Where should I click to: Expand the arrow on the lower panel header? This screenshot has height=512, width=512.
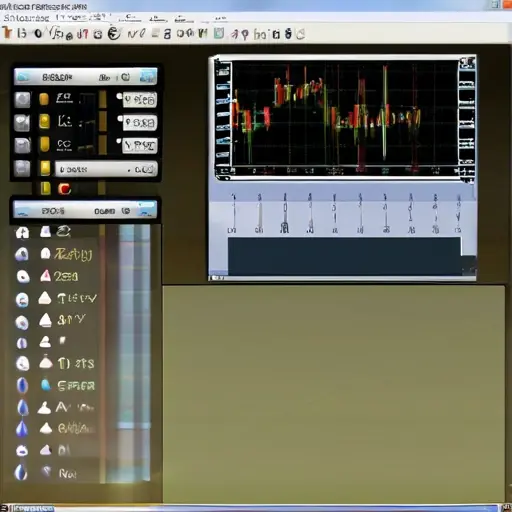tap(147, 210)
